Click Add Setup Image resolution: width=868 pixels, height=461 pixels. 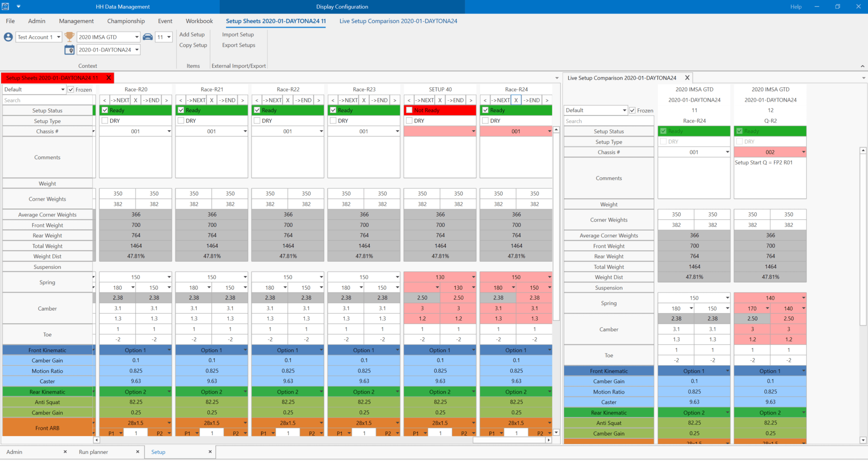(192, 34)
